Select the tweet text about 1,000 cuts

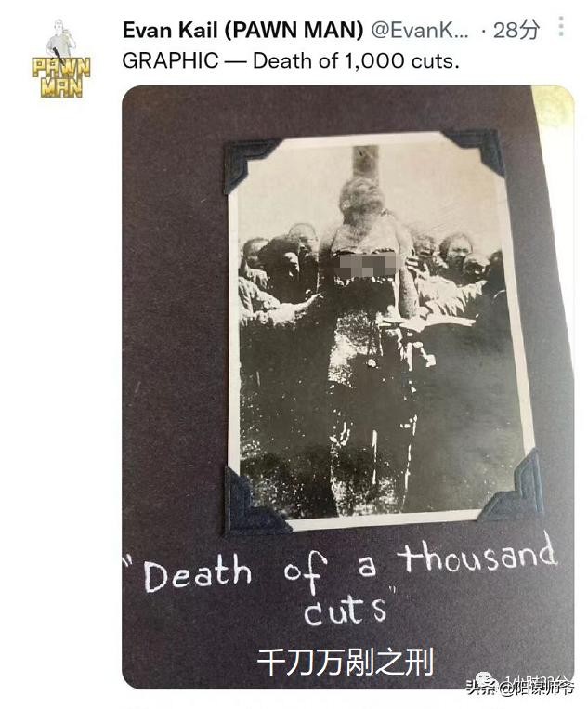291,61
